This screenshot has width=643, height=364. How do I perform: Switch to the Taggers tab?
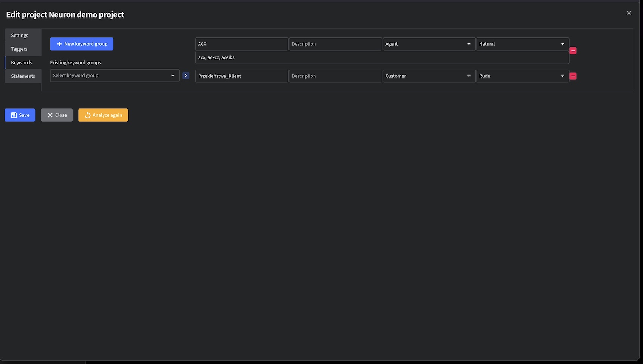pyautogui.click(x=19, y=49)
